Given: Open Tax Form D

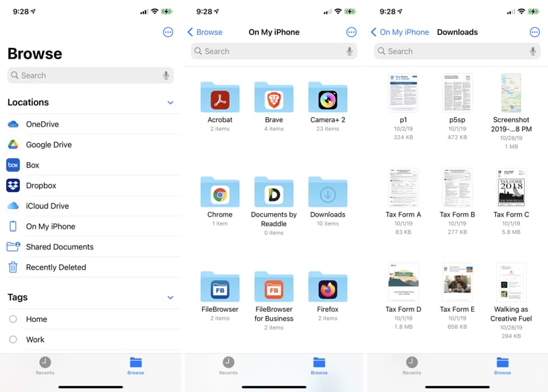Looking at the screenshot, I should click(x=403, y=282).
